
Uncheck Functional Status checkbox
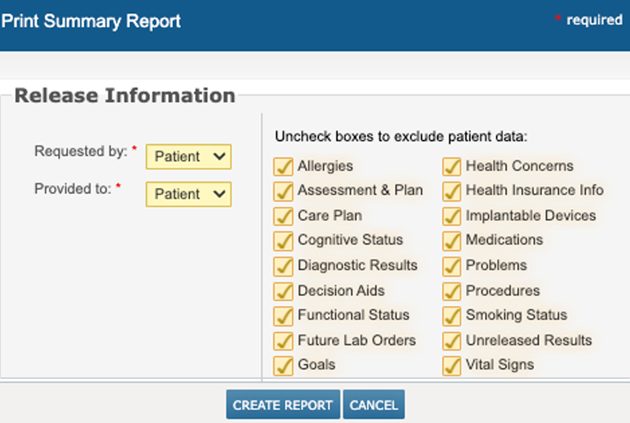[x=282, y=315]
